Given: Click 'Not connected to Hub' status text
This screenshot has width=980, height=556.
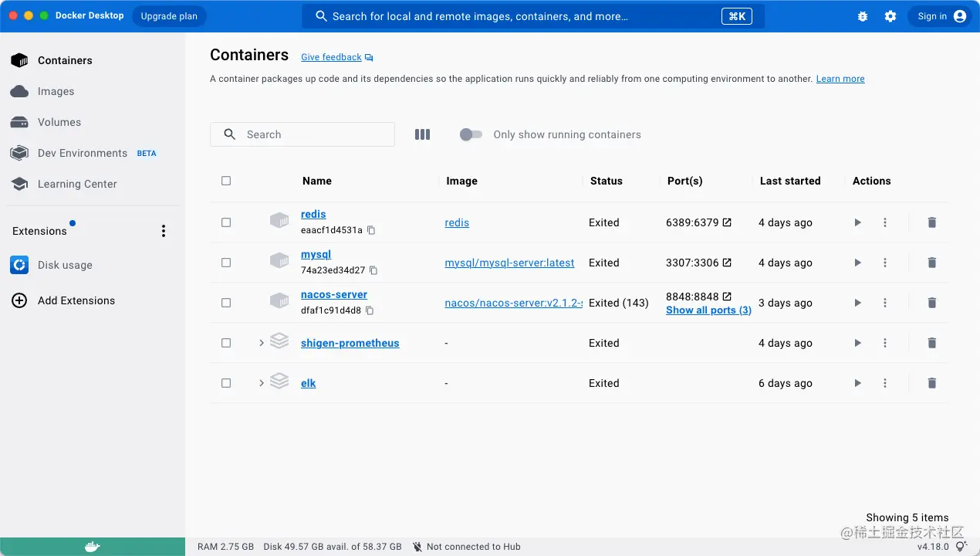Looking at the screenshot, I should point(473,547).
